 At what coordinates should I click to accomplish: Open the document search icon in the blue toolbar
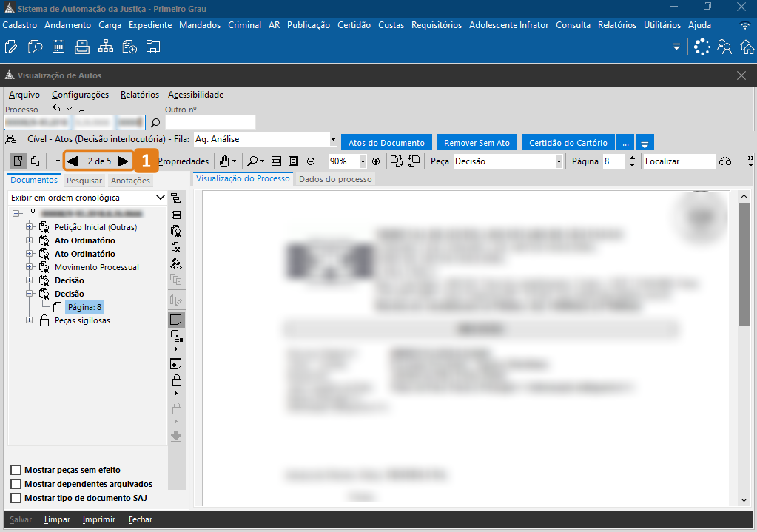tap(35, 47)
